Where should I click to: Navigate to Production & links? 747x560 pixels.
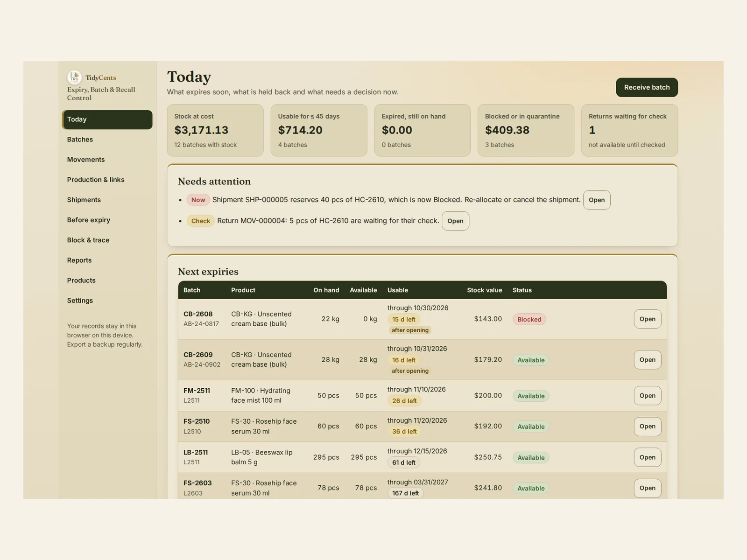coord(107,180)
